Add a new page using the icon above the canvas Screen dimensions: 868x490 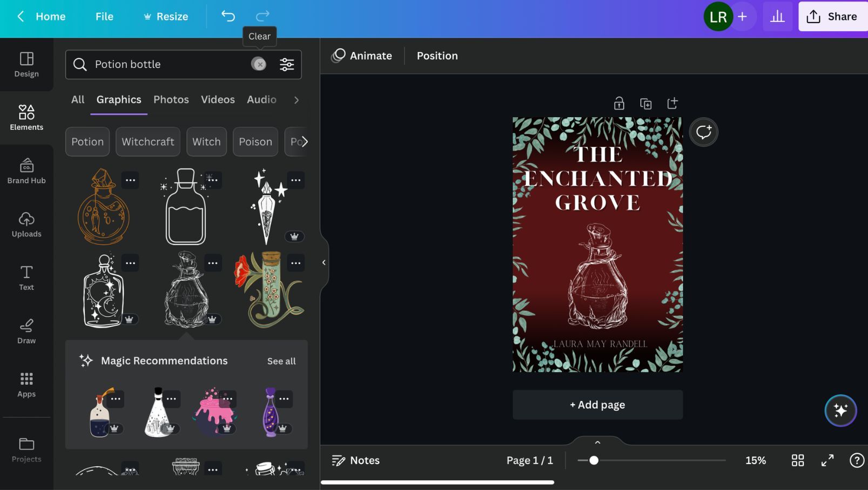click(x=672, y=103)
